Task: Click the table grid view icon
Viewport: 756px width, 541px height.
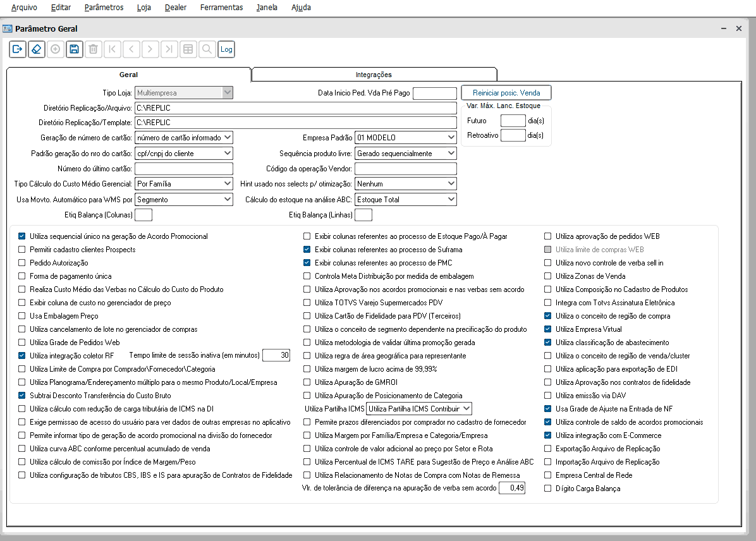Action: [x=188, y=49]
